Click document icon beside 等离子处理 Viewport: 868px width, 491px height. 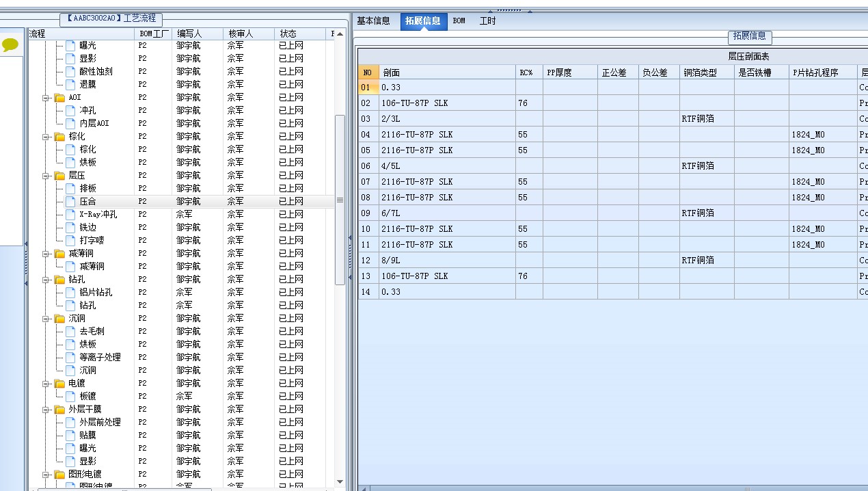[x=70, y=358]
